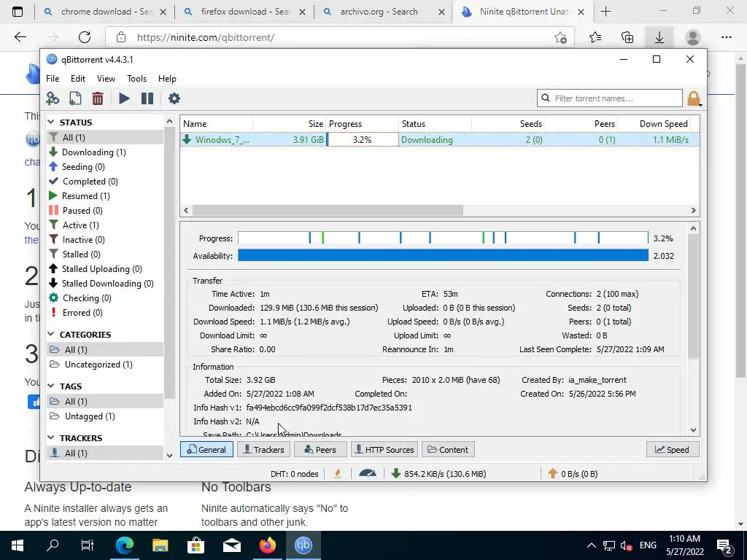
Task: Click the Add torrent link toolbar icon
Action: [x=53, y=98]
